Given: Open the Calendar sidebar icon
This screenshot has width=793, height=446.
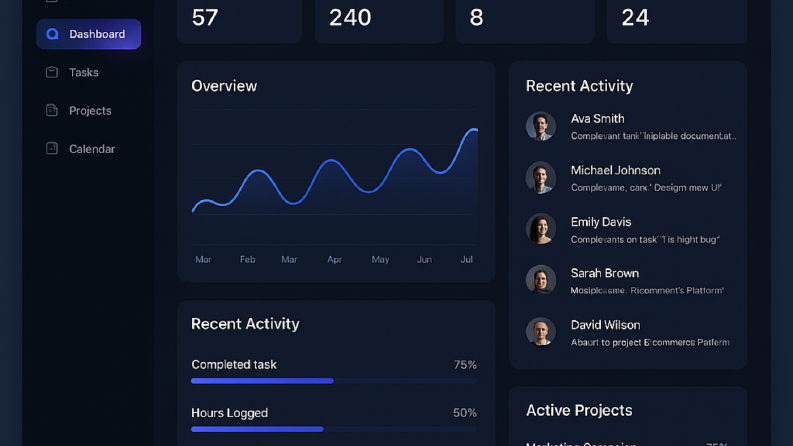Looking at the screenshot, I should 52,148.
